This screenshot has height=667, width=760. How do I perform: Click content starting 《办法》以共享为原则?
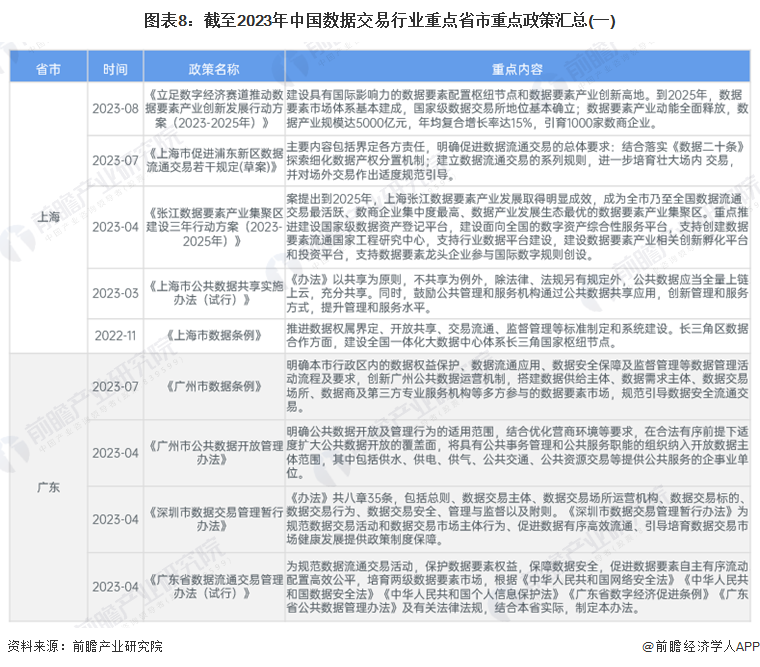(517, 293)
